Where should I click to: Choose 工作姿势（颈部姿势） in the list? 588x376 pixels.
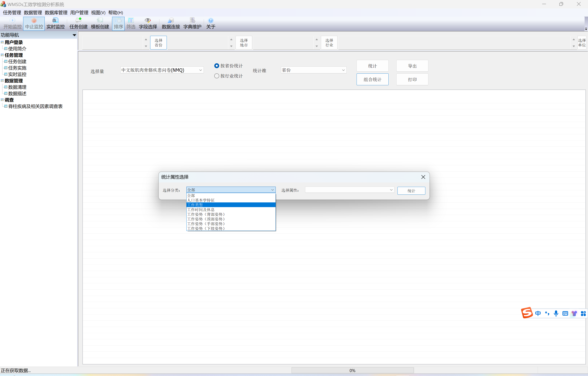click(231, 219)
